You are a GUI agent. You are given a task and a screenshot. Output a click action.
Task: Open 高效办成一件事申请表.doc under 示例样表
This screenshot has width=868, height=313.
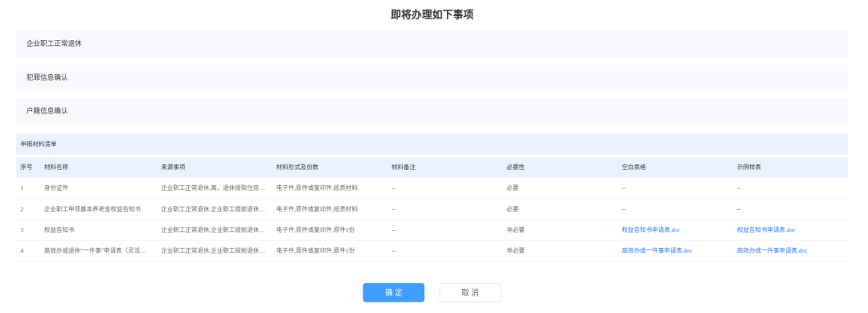[772, 250]
